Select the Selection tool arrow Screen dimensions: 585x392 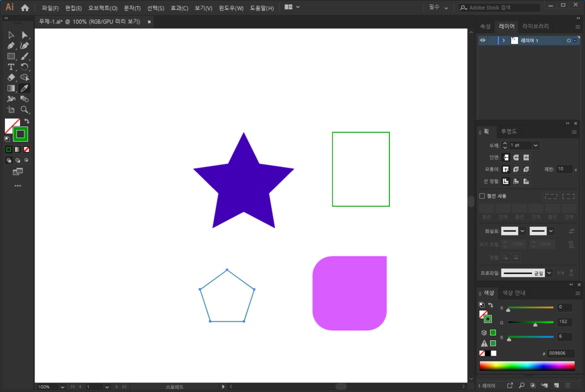click(11, 35)
